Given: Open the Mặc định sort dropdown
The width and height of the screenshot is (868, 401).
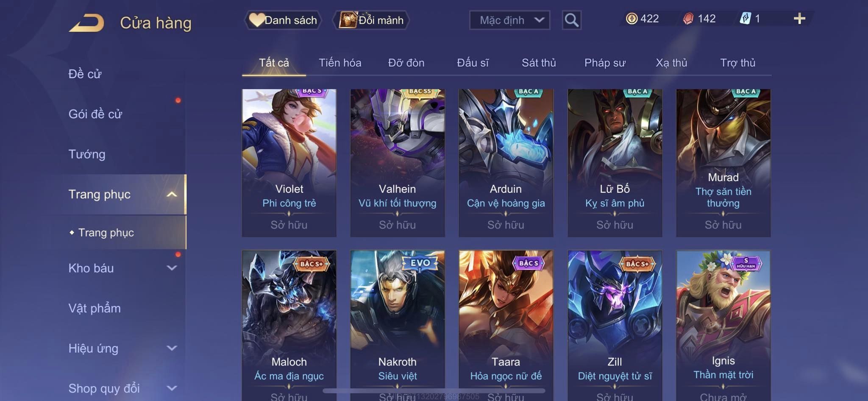Looking at the screenshot, I should 509,20.
